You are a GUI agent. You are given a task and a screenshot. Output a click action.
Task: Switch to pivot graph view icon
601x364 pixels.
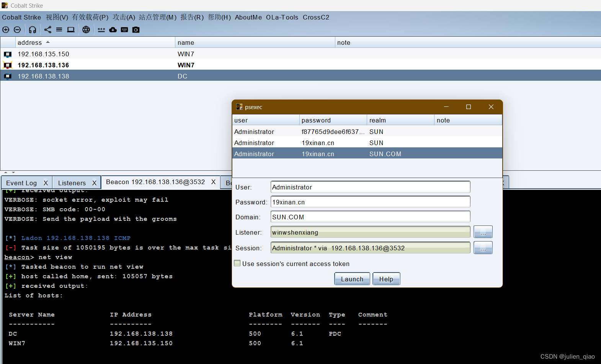(48, 29)
